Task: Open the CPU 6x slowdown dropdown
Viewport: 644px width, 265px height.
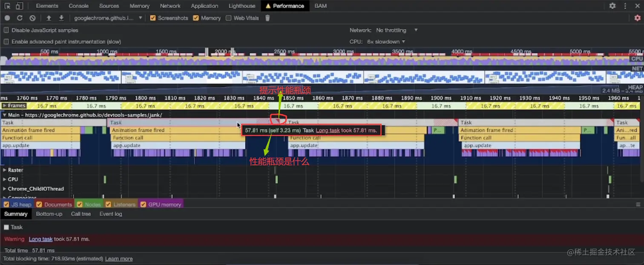Action: tap(386, 42)
